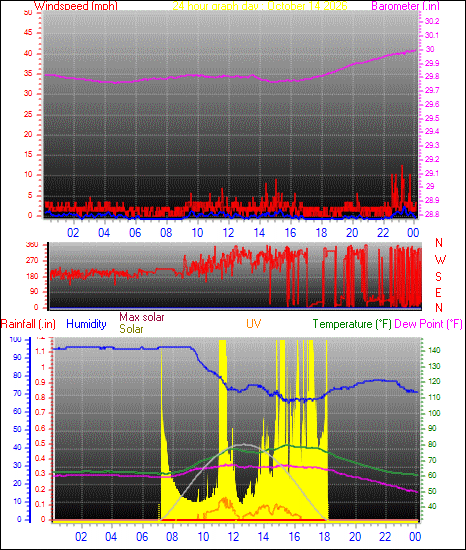Click the orange UV legend label

(x=254, y=323)
